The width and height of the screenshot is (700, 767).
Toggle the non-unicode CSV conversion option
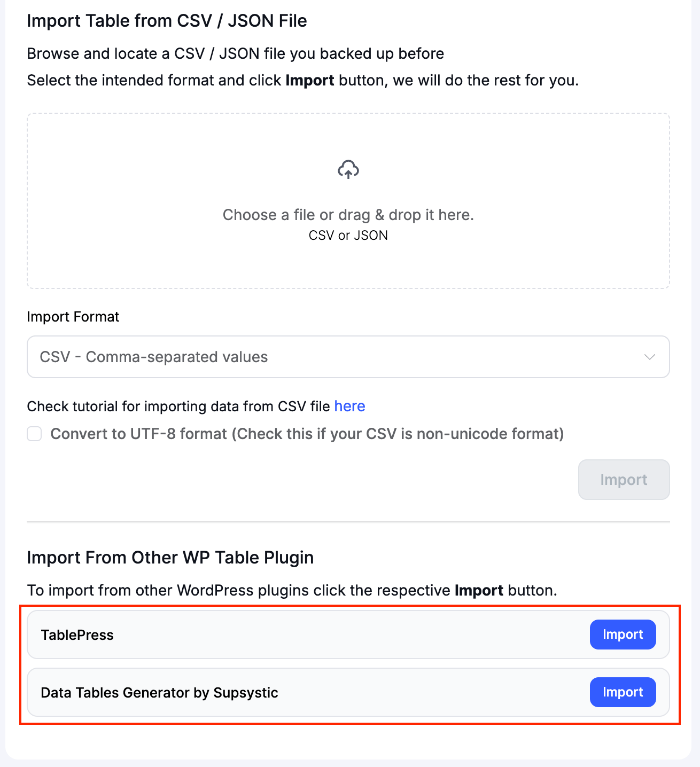(34, 434)
